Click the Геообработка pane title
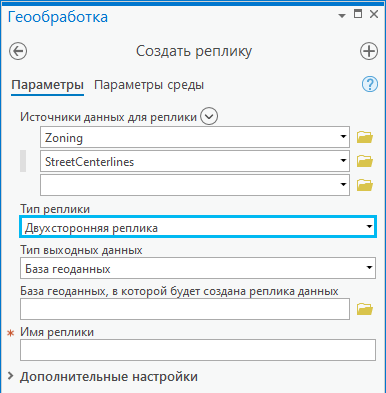The width and height of the screenshot is (386, 393). tap(58, 17)
